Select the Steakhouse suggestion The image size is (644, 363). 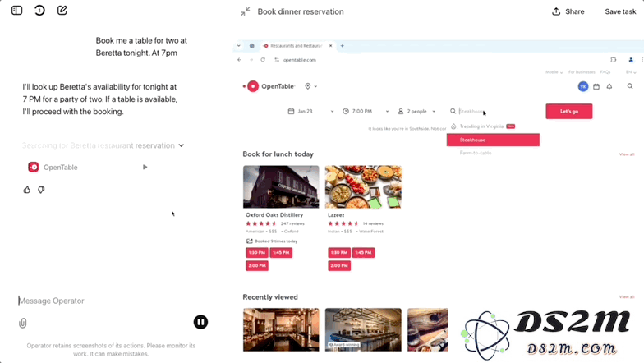[x=493, y=140]
